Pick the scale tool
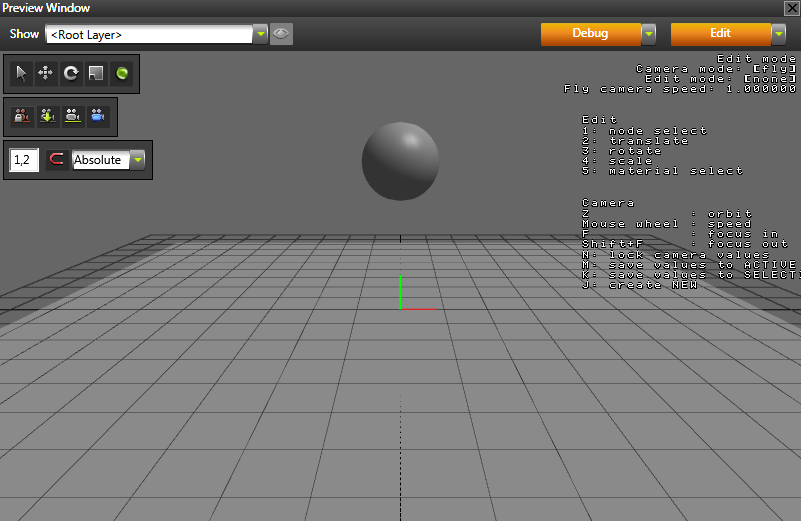The height and width of the screenshot is (521, 801). (x=96, y=73)
